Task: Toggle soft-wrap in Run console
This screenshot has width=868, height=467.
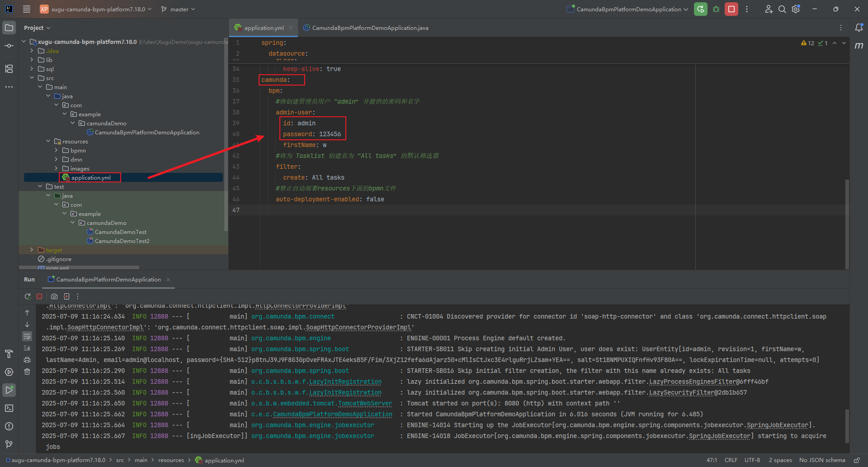Action: point(27,337)
